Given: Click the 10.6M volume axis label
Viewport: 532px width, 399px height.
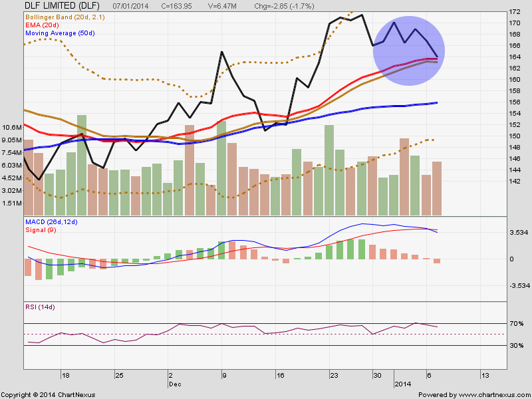Looking at the screenshot, I should [12, 127].
